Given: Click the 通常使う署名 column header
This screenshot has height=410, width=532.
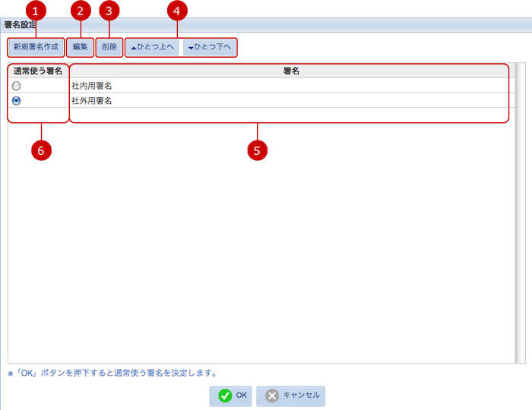Looking at the screenshot, I should click(38, 71).
